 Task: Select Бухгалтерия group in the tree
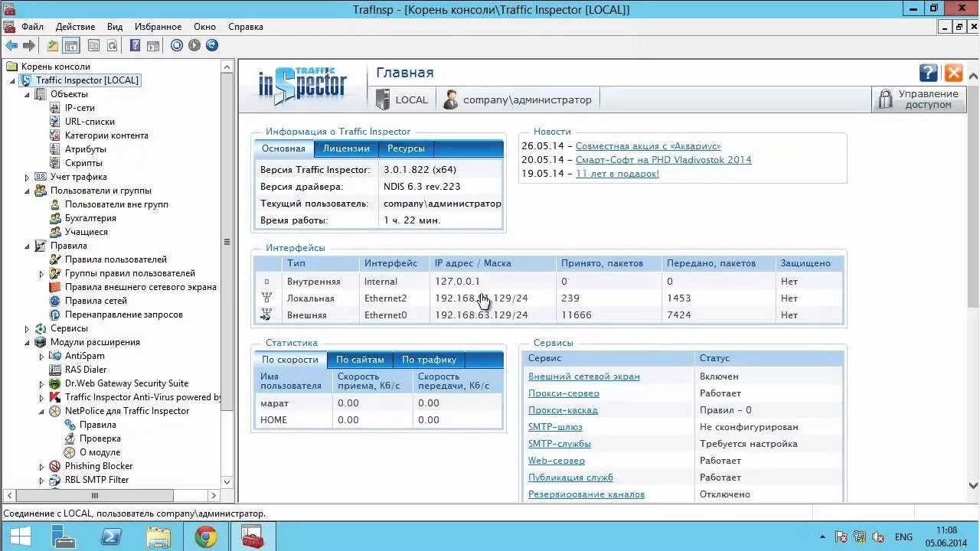[x=90, y=218]
